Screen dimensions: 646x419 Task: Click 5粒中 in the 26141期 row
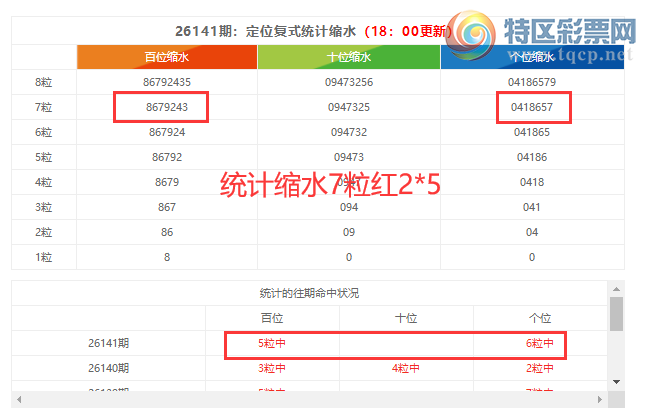click(x=272, y=343)
